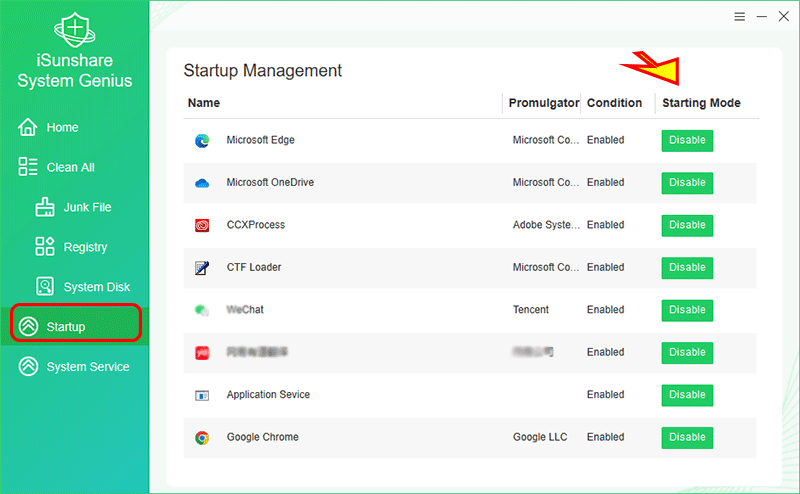Screen dimensions: 800x494
Task: Sort by the Name column header
Action: 204,103
